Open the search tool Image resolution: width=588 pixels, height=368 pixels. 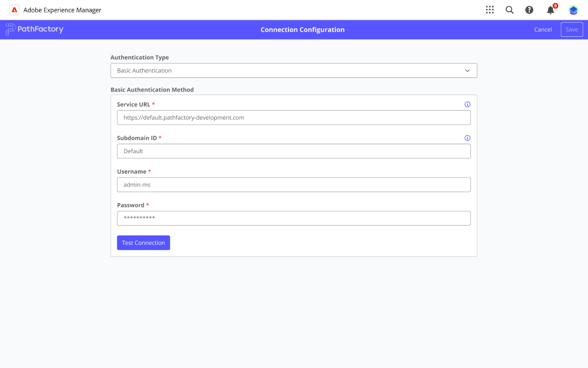[x=509, y=10]
